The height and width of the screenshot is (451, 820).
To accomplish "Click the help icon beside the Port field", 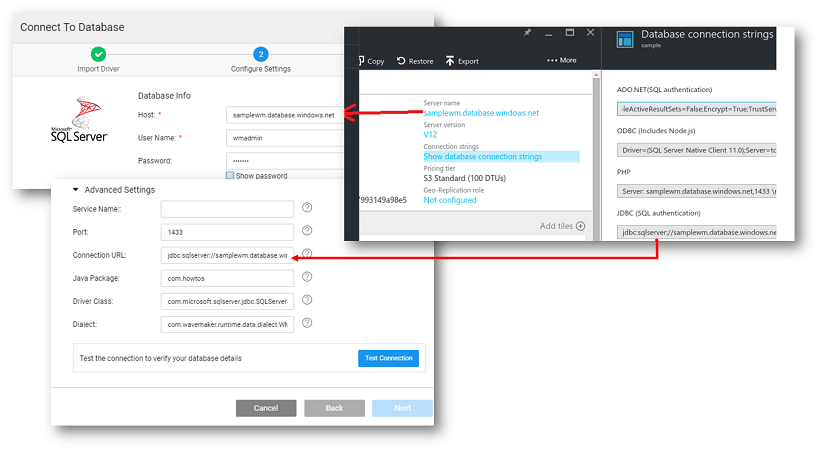I will coord(307,231).
